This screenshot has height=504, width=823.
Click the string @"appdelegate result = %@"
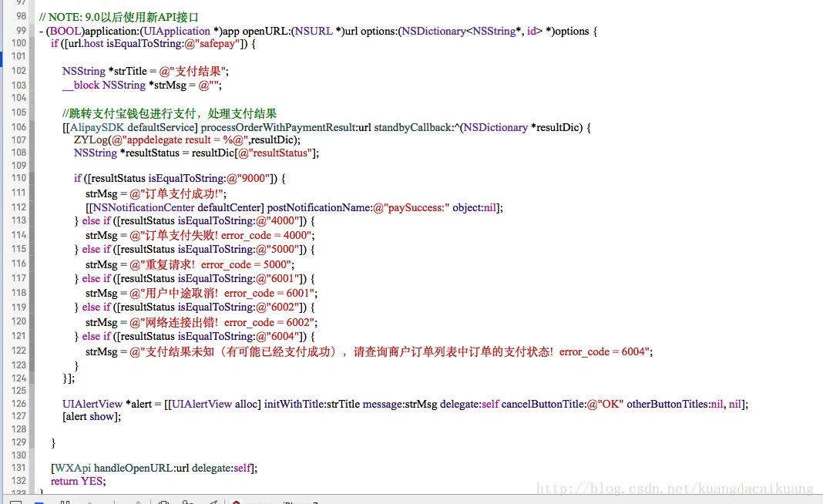[180, 139]
